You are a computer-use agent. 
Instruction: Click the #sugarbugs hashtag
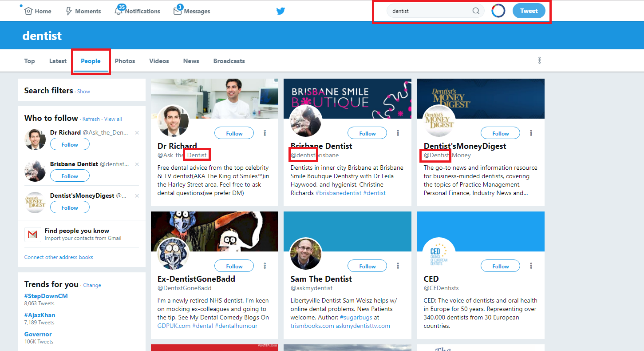point(356,317)
